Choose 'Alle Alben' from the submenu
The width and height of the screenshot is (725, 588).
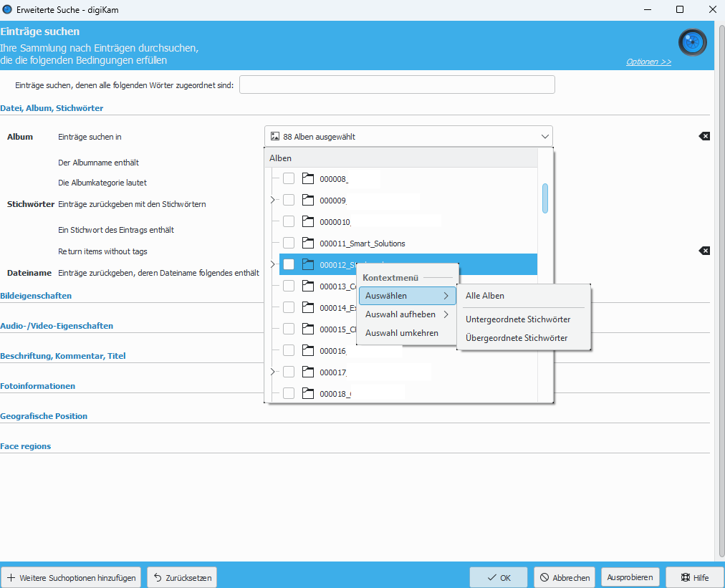[x=485, y=296]
